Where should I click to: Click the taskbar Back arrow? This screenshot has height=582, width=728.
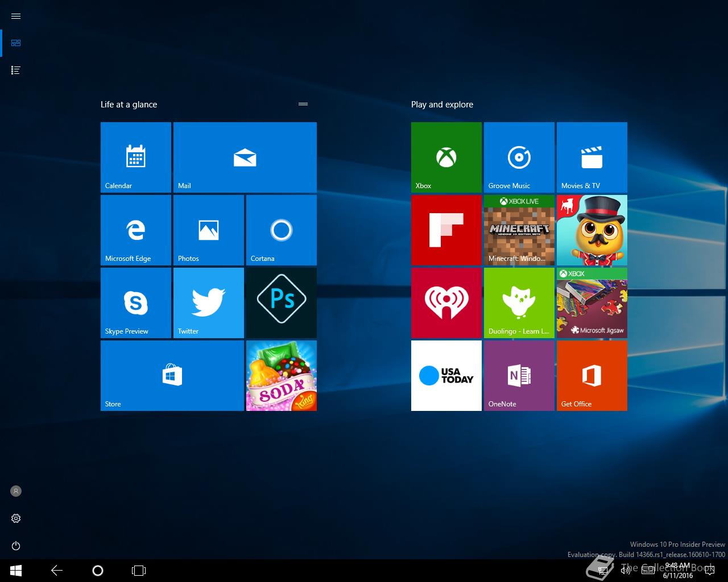(57, 571)
